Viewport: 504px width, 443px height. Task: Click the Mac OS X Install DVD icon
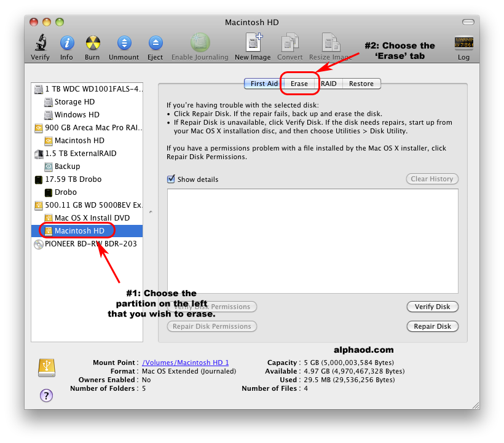pos(48,218)
